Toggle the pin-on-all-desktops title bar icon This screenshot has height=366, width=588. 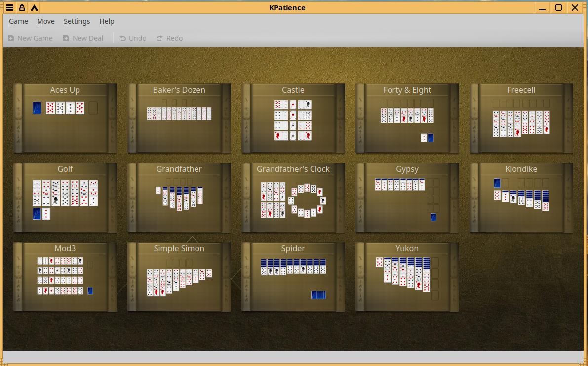tap(22, 8)
